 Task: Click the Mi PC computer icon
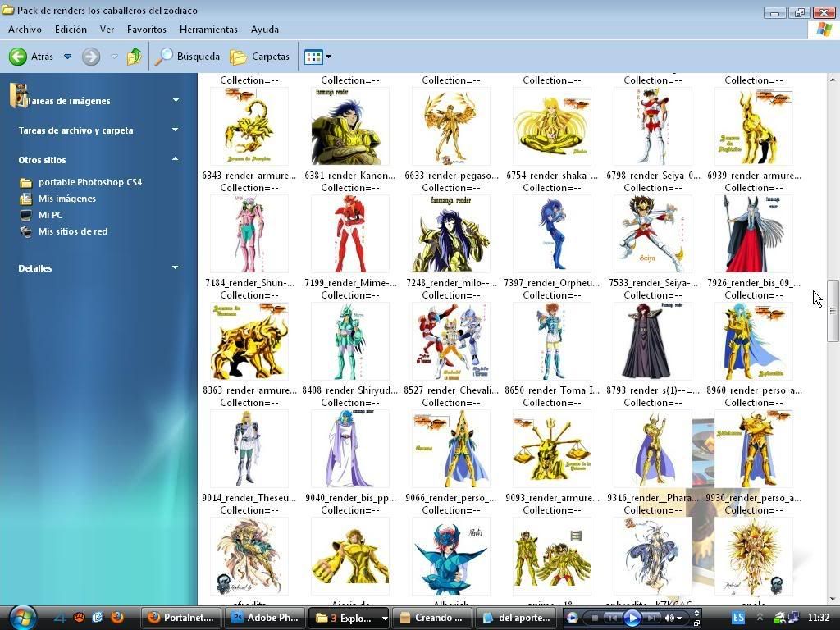pyautogui.click(x=25, y=216)
